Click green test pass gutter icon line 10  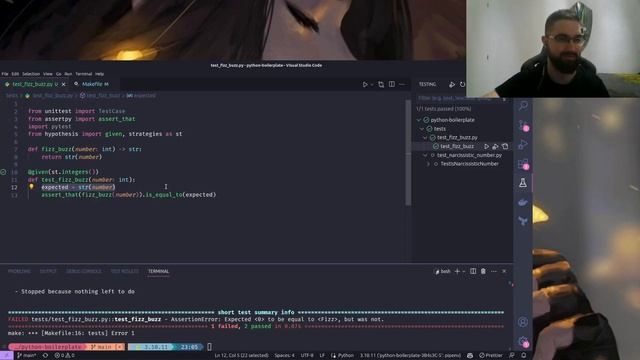point(3,172)
